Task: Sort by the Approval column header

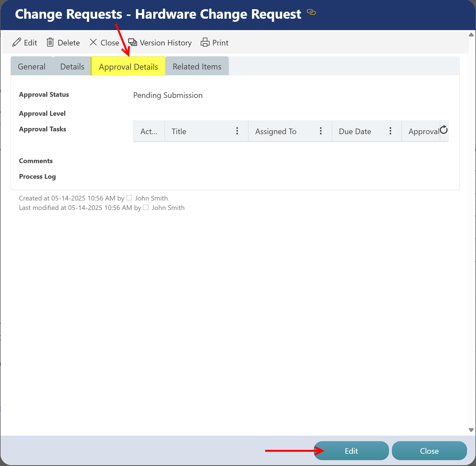Action: [x=423, y=131]
